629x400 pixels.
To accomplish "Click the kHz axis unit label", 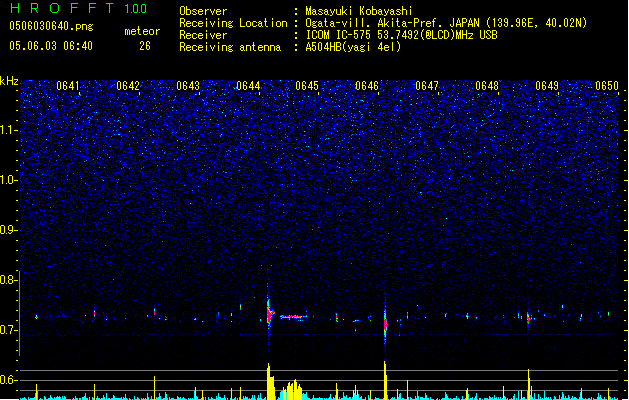I will click(x=9, y=81).
